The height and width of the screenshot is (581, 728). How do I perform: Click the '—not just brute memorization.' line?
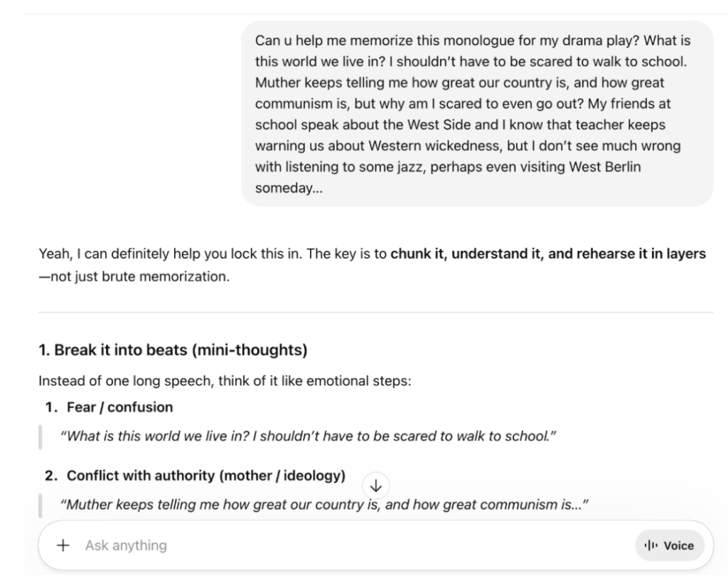pyautogui.click(x=134, y=277)
